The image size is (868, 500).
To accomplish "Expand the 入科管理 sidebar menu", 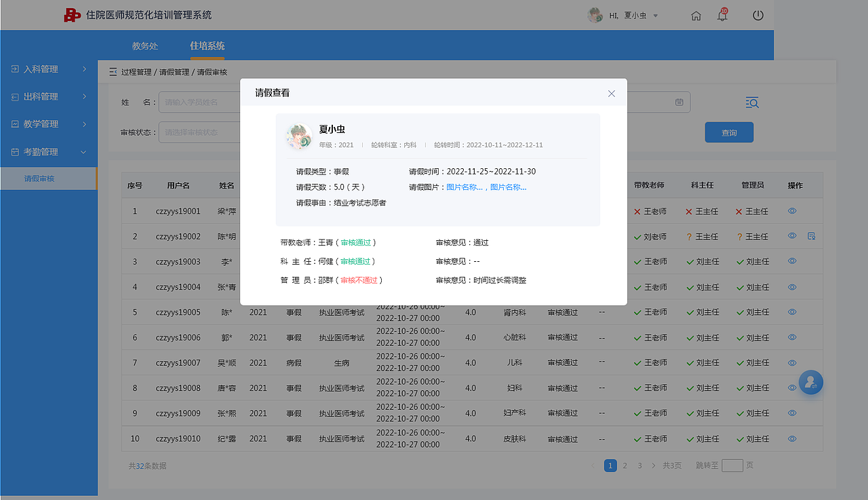I will [x=49, y=69].
